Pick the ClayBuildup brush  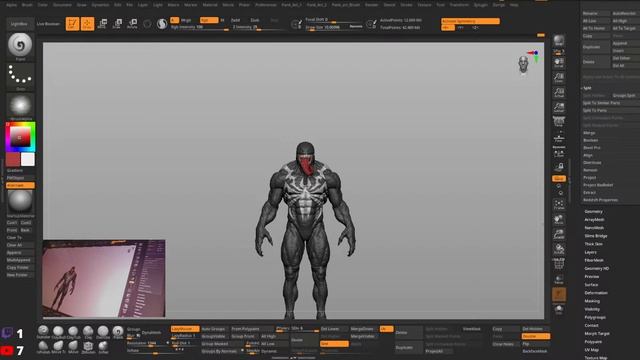point(58,331)
